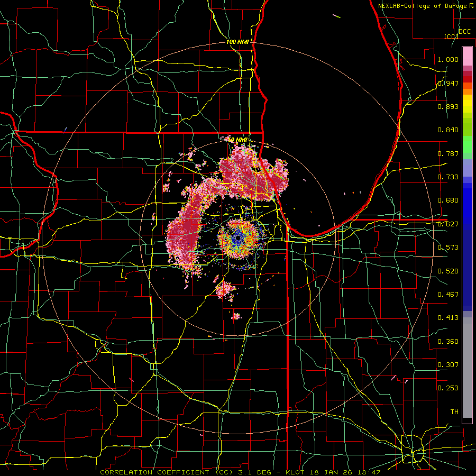Click the [CC] label above the color scale
The image size is (476, 476).
[451, 36]
